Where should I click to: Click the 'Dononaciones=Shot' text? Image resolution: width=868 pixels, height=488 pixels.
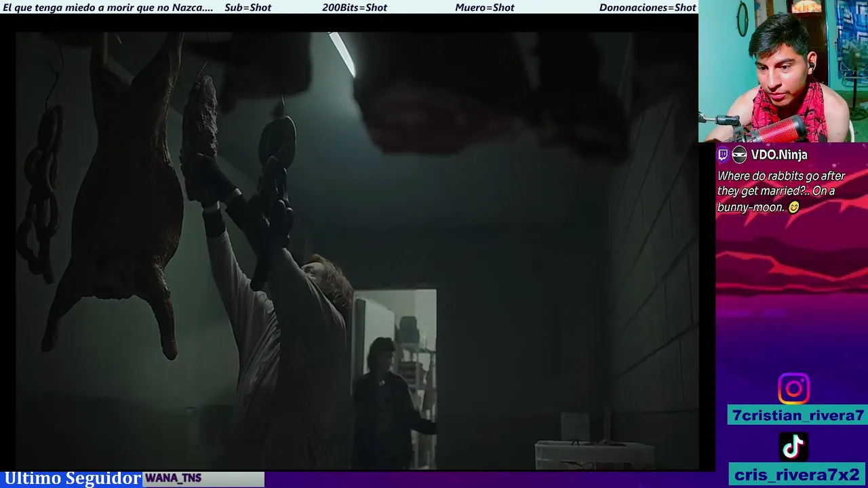(x=648, y=7)
